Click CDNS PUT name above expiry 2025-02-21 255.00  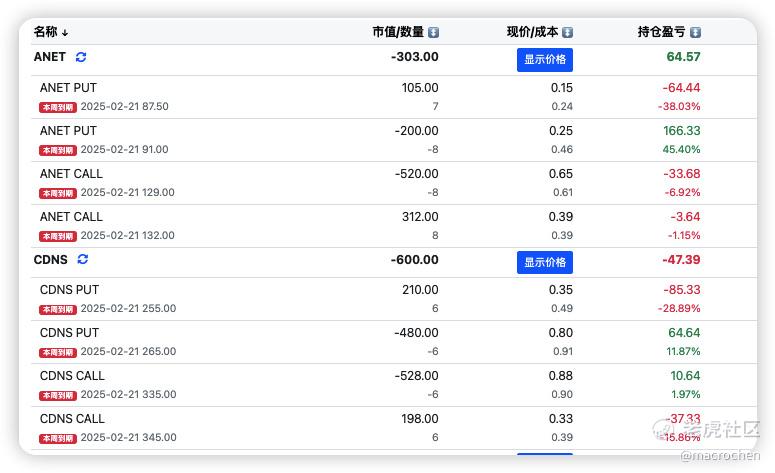69,290
